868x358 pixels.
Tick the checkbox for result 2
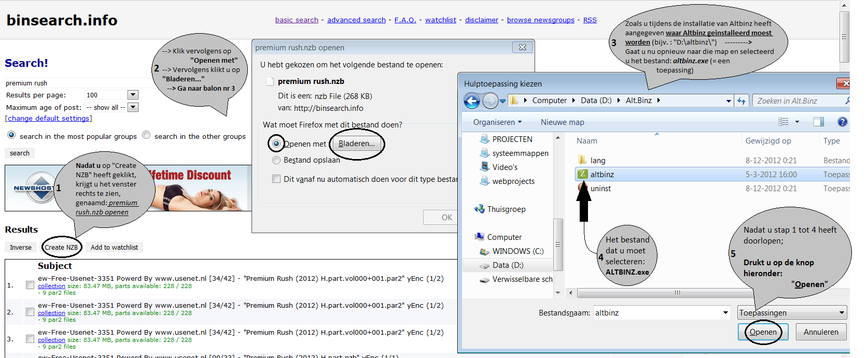30,312
